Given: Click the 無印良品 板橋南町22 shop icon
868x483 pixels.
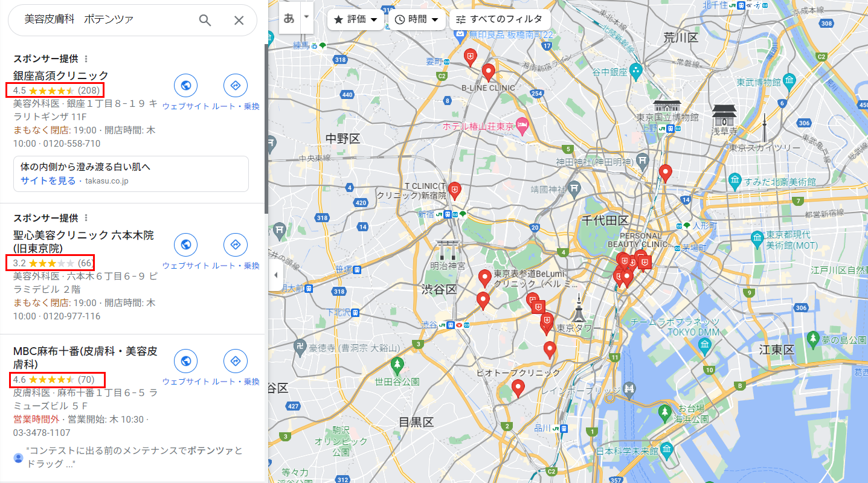Looking at the screenshot, I should 461,36.
